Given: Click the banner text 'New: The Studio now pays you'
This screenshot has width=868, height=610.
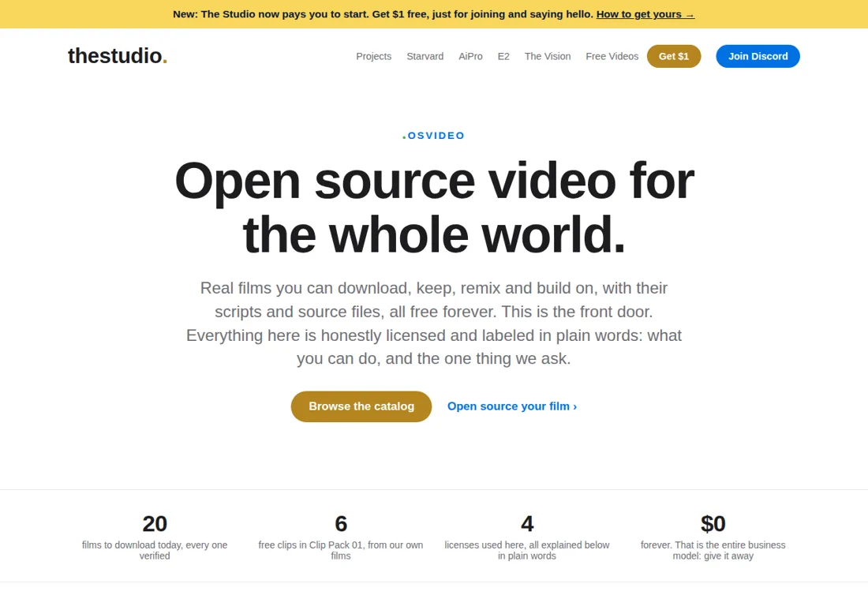Looking at the screenshot, I should 383,14.
